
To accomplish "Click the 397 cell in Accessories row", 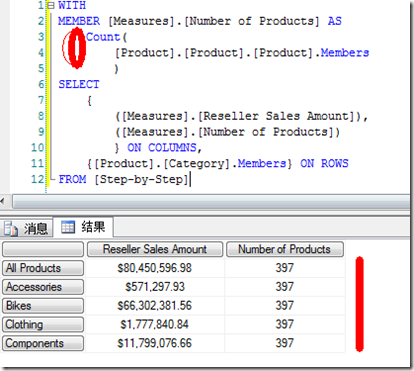I will 285,287.
